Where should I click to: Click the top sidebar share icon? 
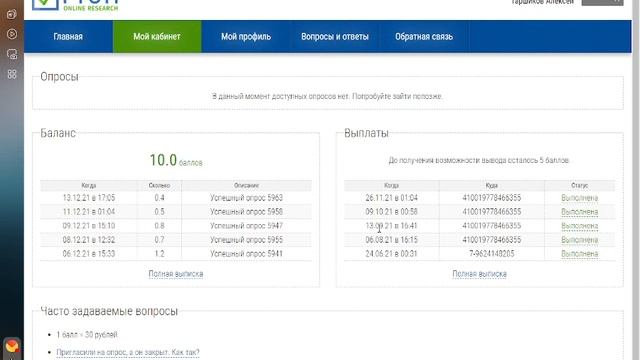click(x=12, y=14)
